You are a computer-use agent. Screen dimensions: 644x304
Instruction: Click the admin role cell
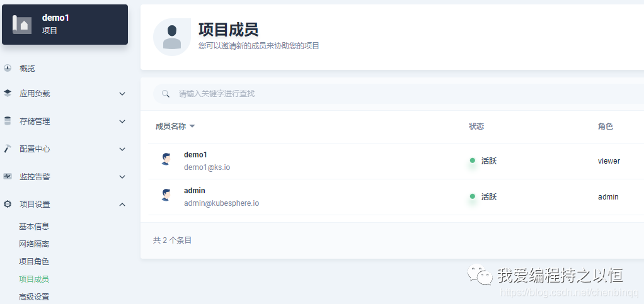608,197
